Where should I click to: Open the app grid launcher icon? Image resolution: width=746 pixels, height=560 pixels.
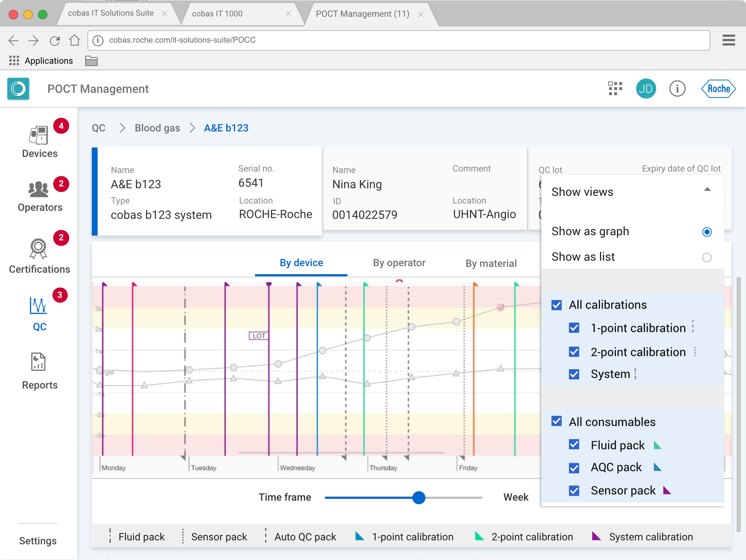[615, 88]
